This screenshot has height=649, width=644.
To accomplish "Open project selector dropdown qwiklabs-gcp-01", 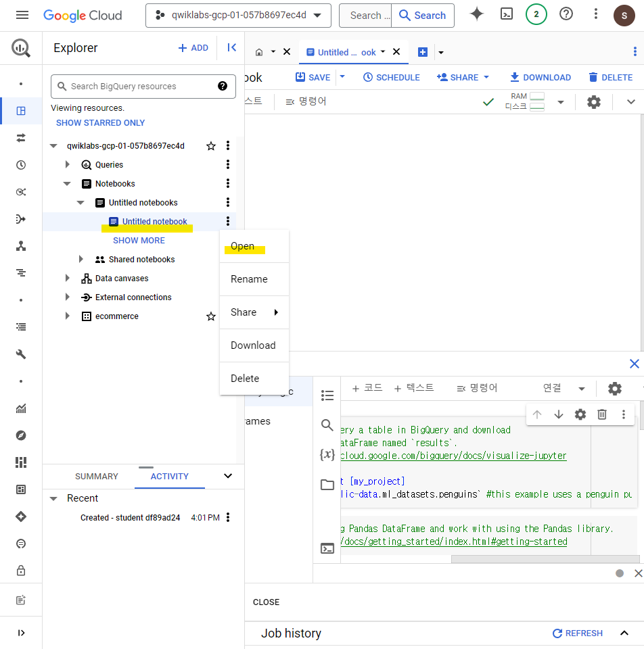I will [238, 16].
